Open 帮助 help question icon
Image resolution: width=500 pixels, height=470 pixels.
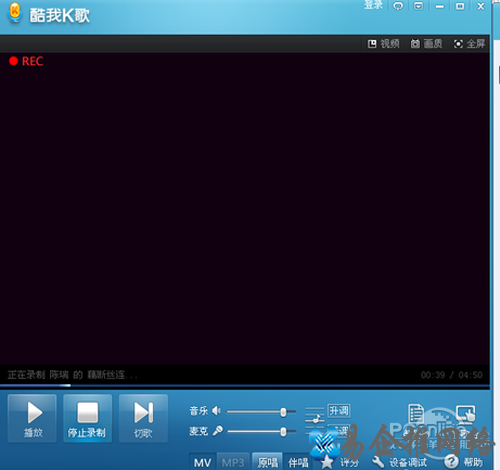click(451, 462)
